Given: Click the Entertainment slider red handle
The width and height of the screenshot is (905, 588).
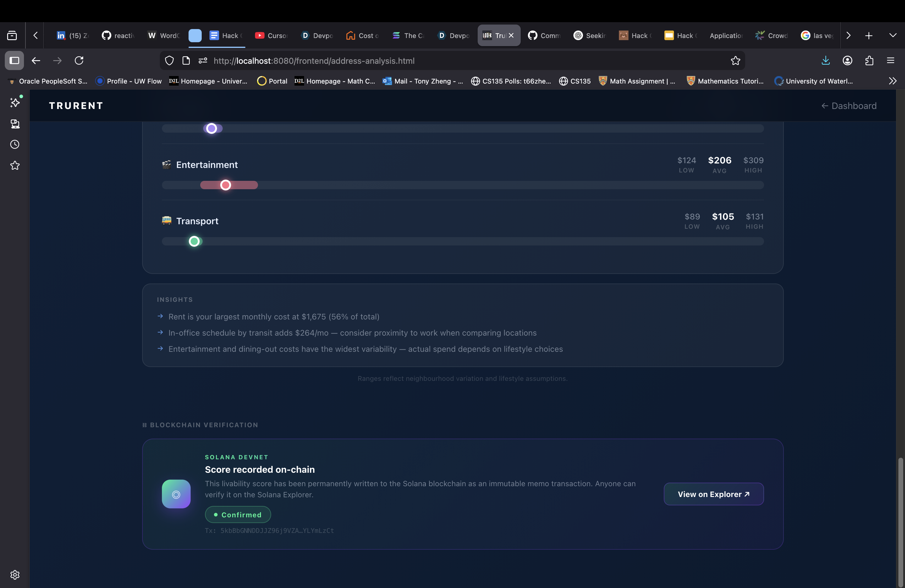Looking at the screenshot, I should pyautogui.click(x=225, y=185).
